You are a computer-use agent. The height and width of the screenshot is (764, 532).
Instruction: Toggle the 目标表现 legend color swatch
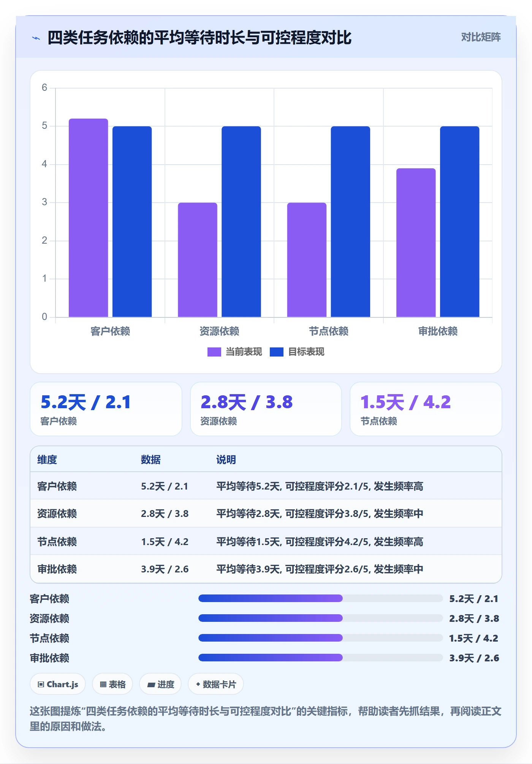coord(276,352)
